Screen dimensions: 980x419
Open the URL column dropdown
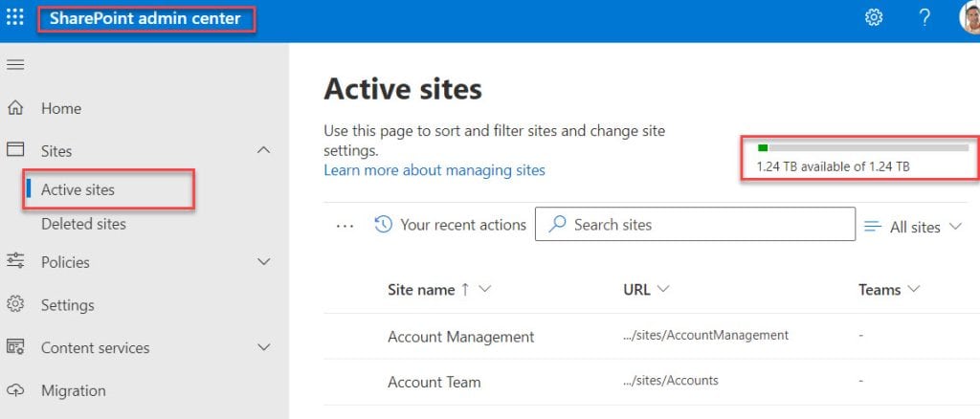(663, 289)
